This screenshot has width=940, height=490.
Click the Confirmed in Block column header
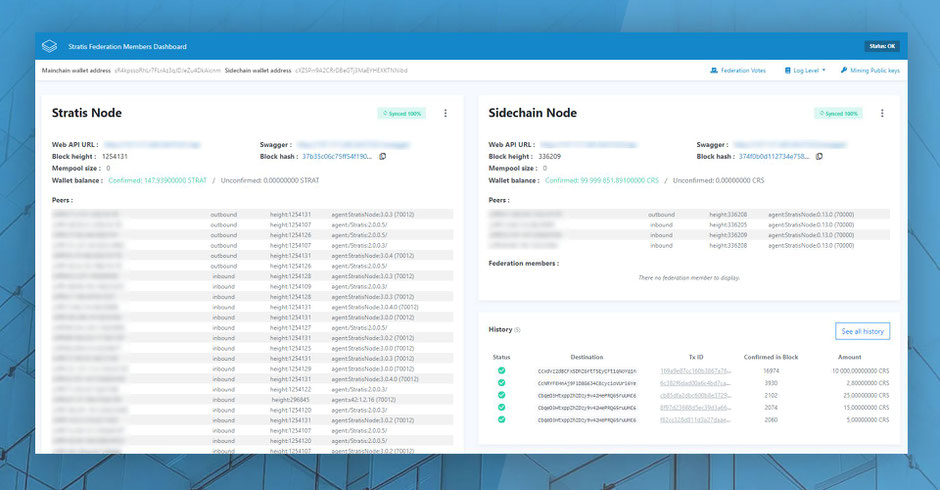tap(771, 357)
